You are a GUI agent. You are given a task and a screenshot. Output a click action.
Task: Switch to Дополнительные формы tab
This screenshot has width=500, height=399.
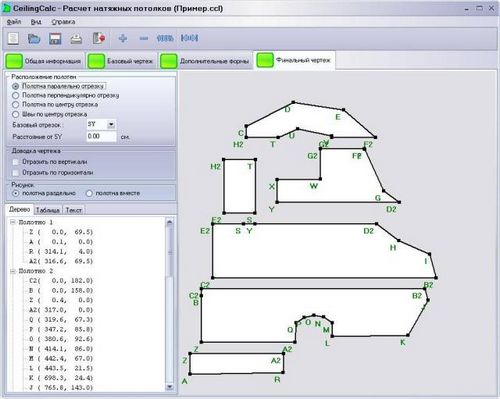(205, 61)
